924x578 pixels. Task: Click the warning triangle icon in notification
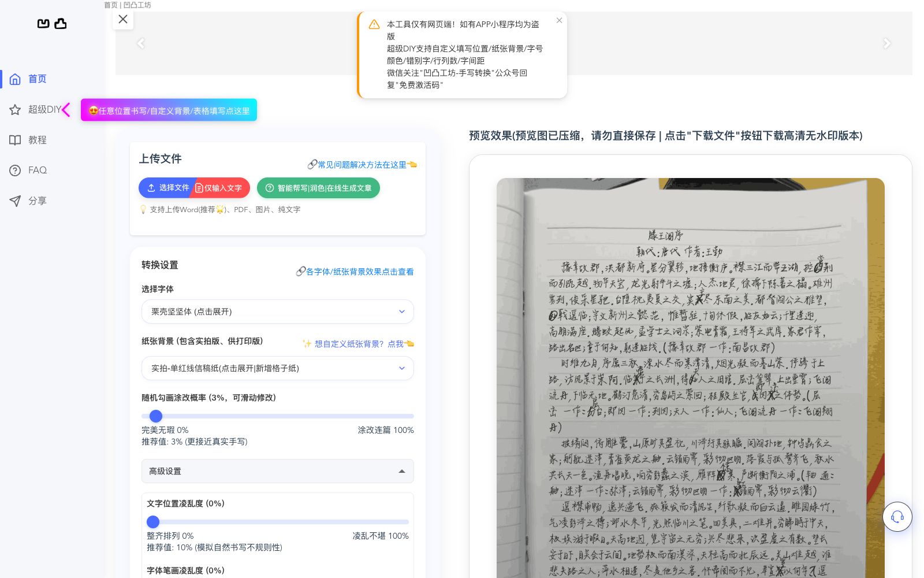pos(374,24)
